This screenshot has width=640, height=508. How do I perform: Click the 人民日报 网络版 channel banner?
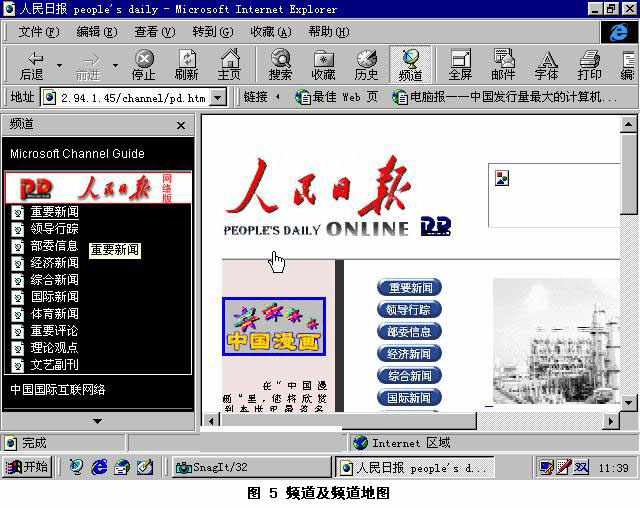tap(98, 188)
